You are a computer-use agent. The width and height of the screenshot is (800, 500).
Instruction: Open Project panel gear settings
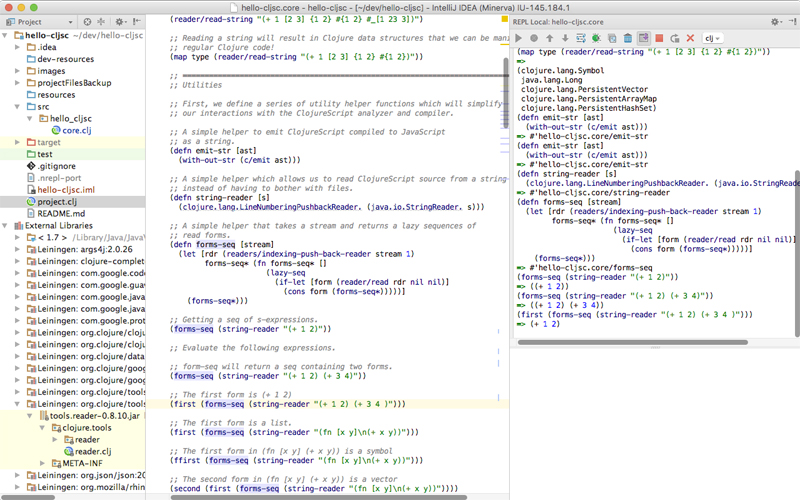[x=120, y=22]
